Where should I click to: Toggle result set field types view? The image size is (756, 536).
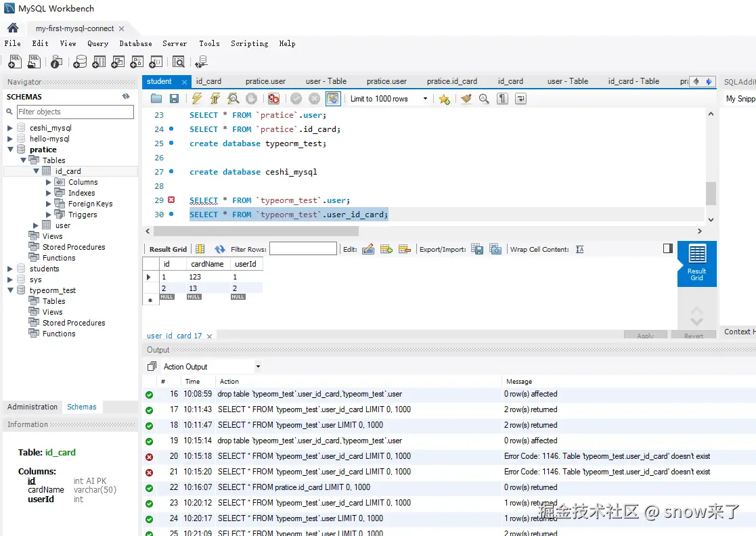pos(200,249)
